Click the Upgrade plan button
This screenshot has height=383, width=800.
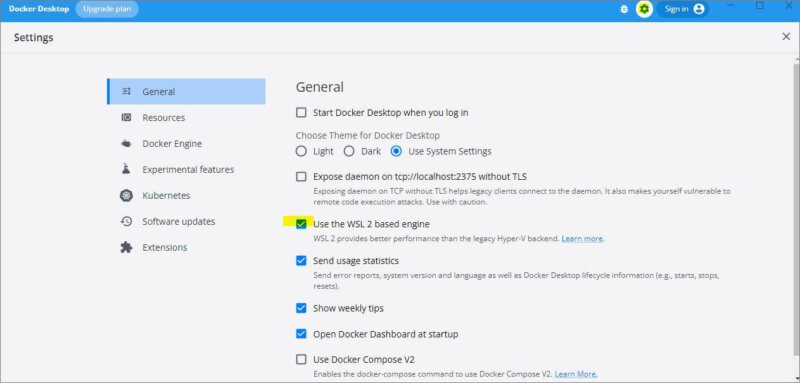point(107,9)
